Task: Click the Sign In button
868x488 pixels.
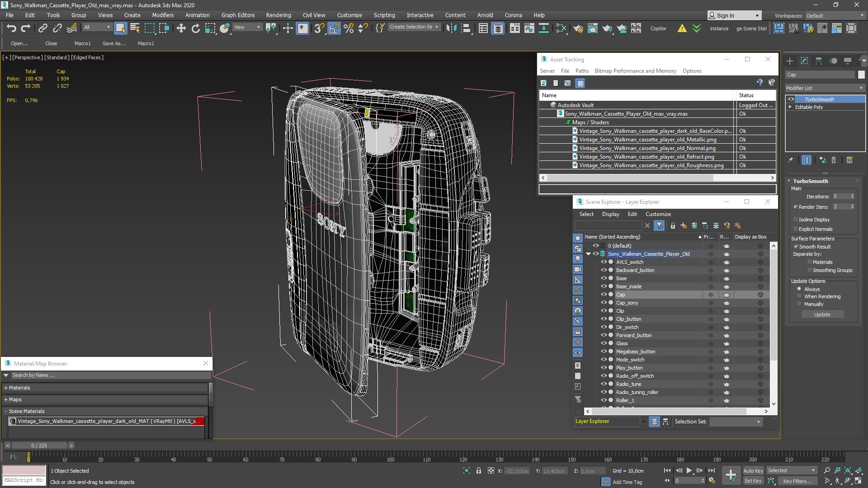Action: [734, 15]
